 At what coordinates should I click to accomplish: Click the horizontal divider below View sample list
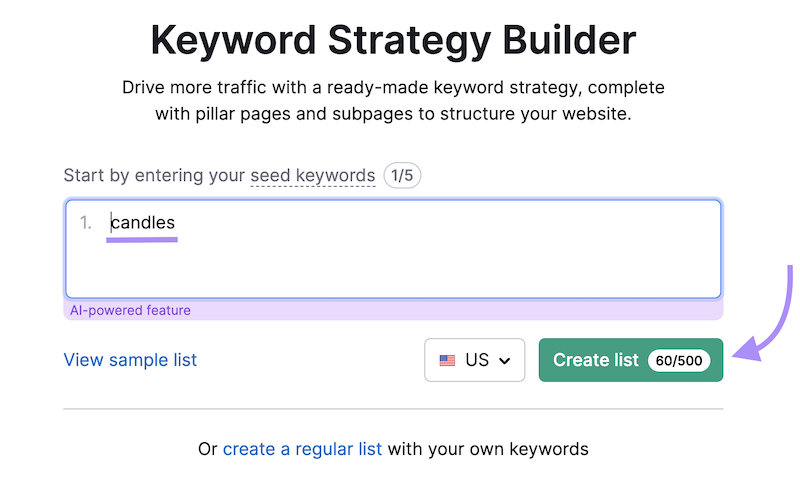393,409
